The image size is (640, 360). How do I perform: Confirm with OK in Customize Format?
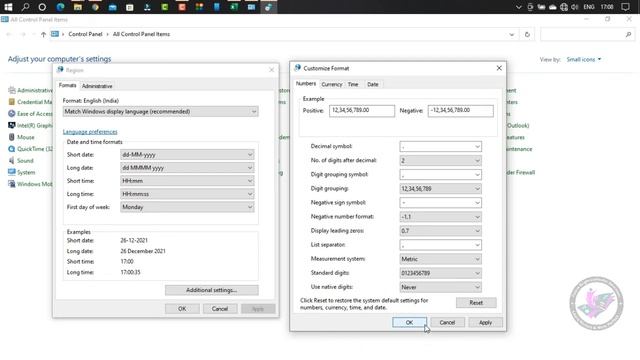click(409, 322)
